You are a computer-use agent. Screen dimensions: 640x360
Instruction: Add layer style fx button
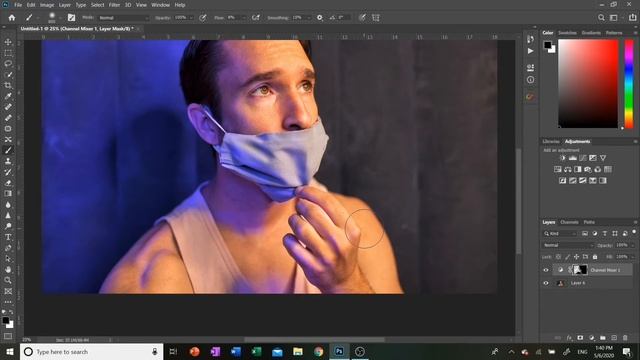point(569,338)
